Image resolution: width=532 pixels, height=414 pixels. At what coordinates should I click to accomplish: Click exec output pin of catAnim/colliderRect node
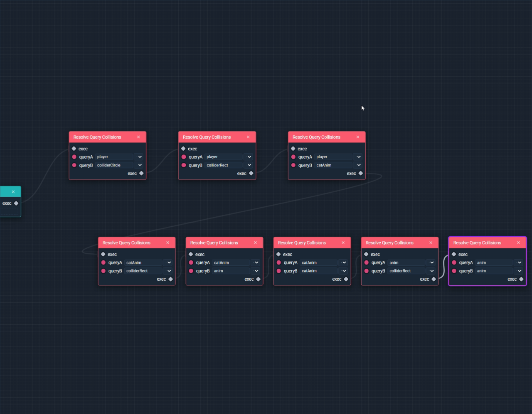click(x=170, y=279)
